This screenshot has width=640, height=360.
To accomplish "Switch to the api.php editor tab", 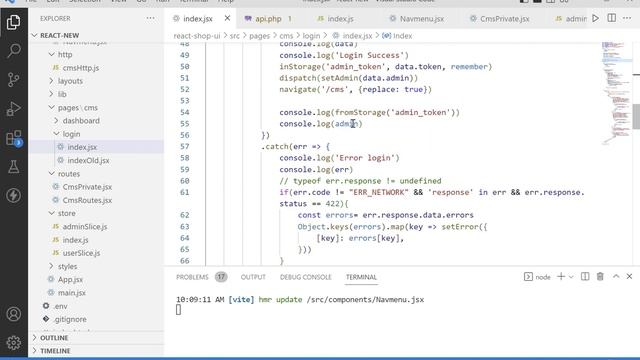I will [268, 19].
